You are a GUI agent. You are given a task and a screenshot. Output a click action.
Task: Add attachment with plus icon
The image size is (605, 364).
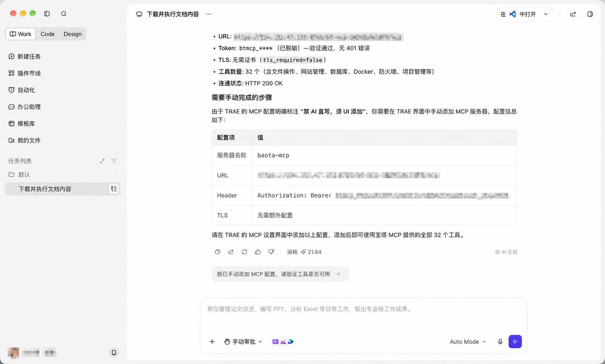[212, 342]
